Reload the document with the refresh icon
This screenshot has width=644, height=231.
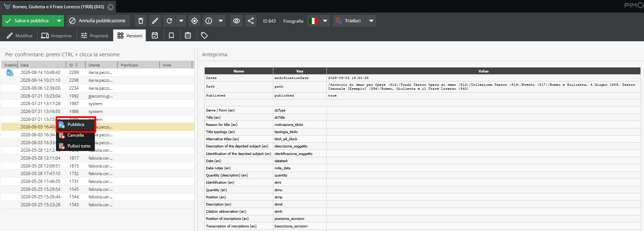point(170,21)
